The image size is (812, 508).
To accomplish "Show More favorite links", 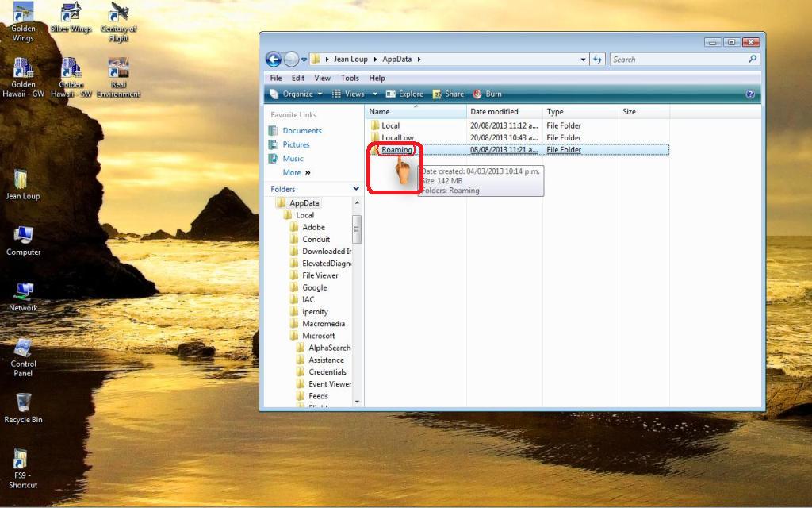I will (297, 172).
